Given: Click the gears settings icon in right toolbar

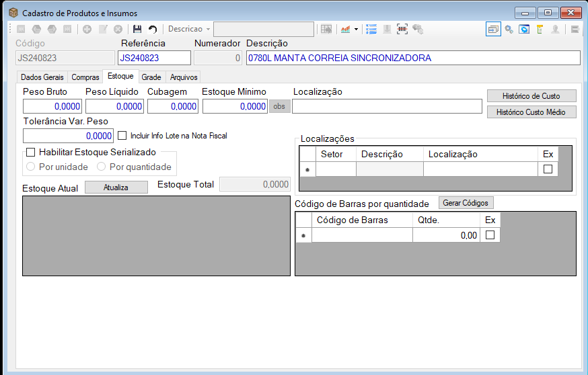Looking at the screenshot, I should click(509, 29).
